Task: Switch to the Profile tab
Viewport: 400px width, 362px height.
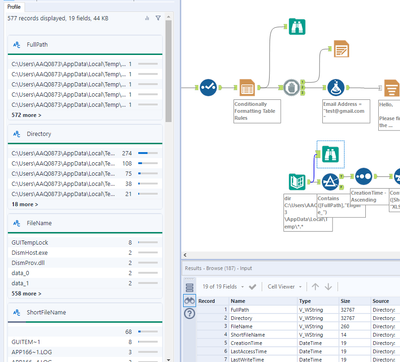Action: click(14, 7)
